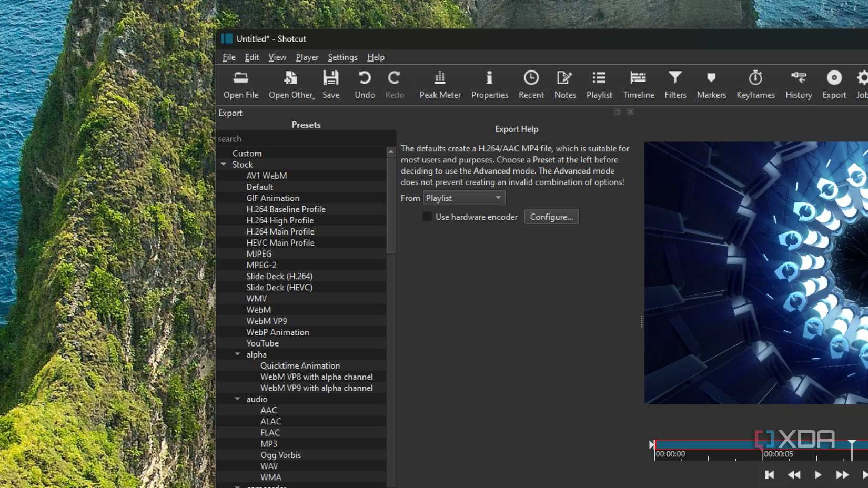Open the Markers panel
The width and height of the screenshot is (868, 488).
[711, 84]
